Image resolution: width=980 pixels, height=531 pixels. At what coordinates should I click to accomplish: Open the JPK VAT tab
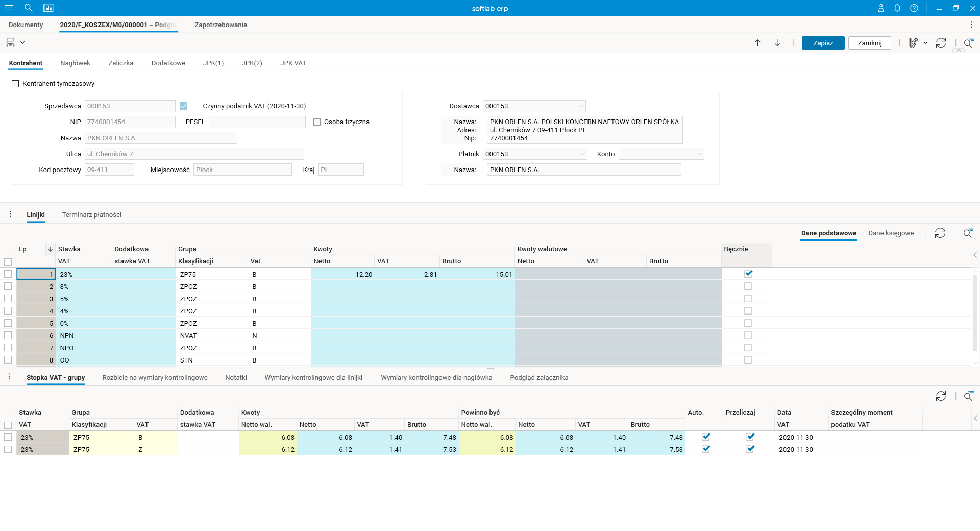(293, 63)
